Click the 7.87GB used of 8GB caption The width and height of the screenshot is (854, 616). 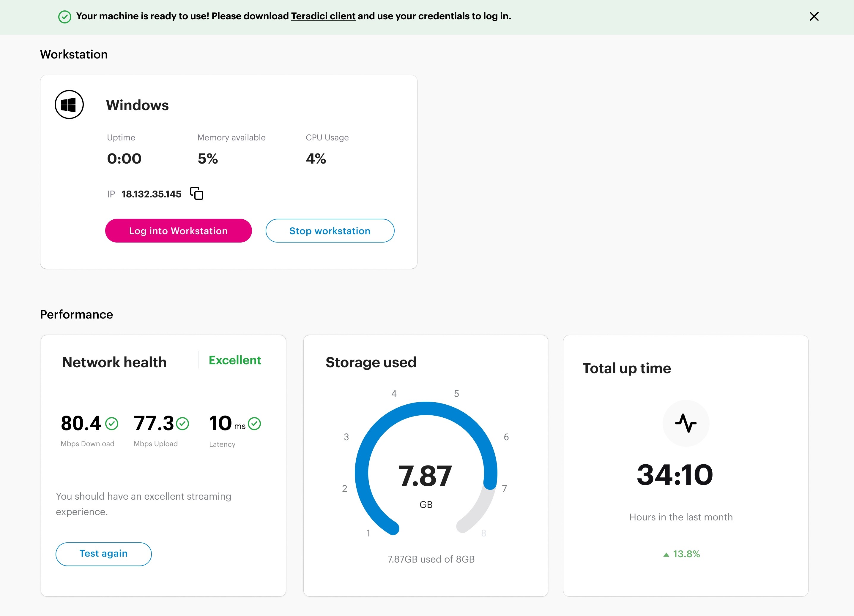point(431,559)
